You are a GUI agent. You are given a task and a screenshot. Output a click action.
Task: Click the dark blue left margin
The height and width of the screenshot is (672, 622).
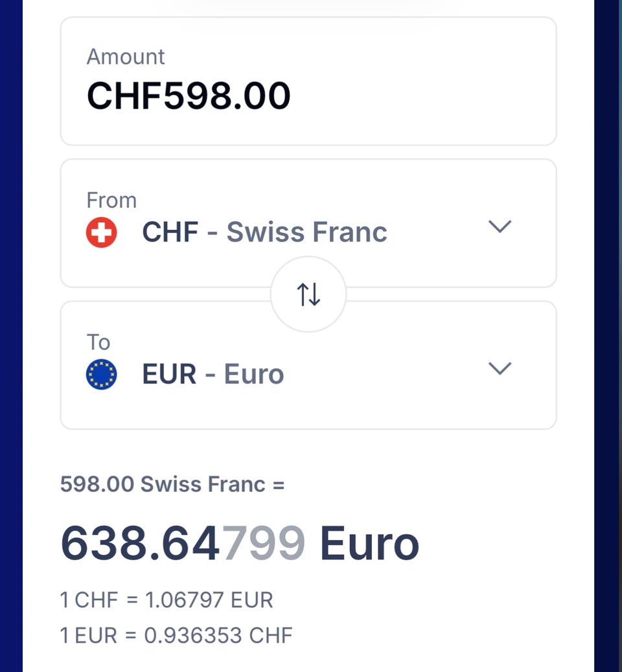point(11,324)
